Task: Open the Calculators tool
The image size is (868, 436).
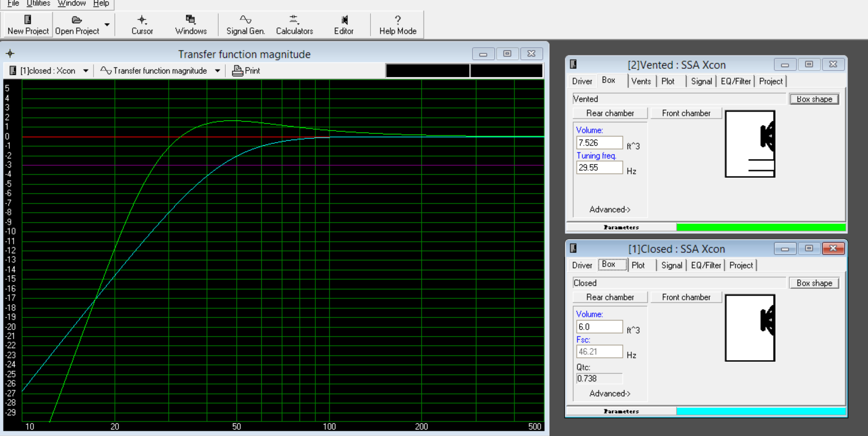Action: 295,25
